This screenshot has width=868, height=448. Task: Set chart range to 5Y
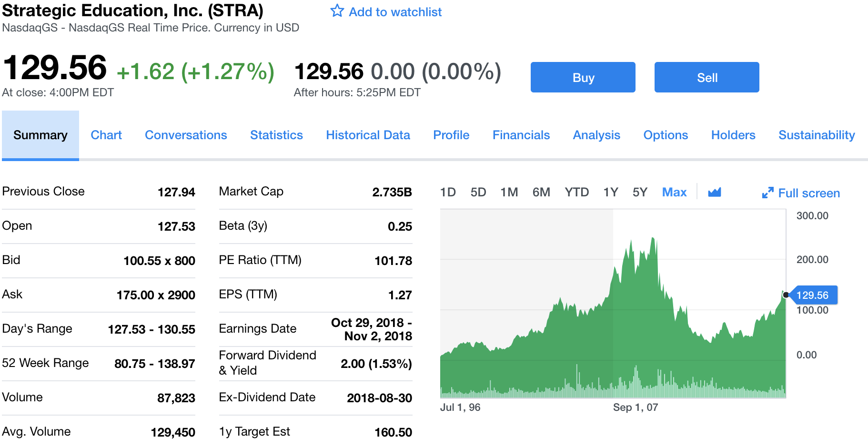tap(640, 192)
